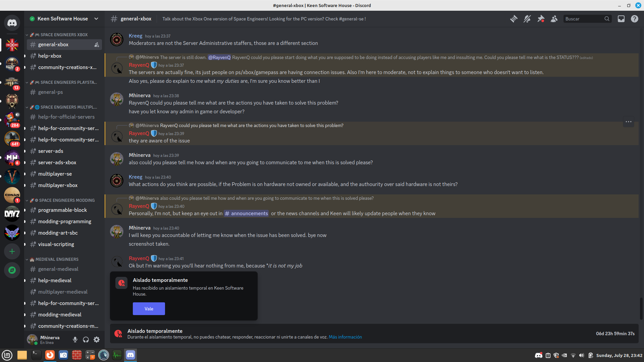
Task: Toggle member list visibility
Action: click(x=554, y=19)
